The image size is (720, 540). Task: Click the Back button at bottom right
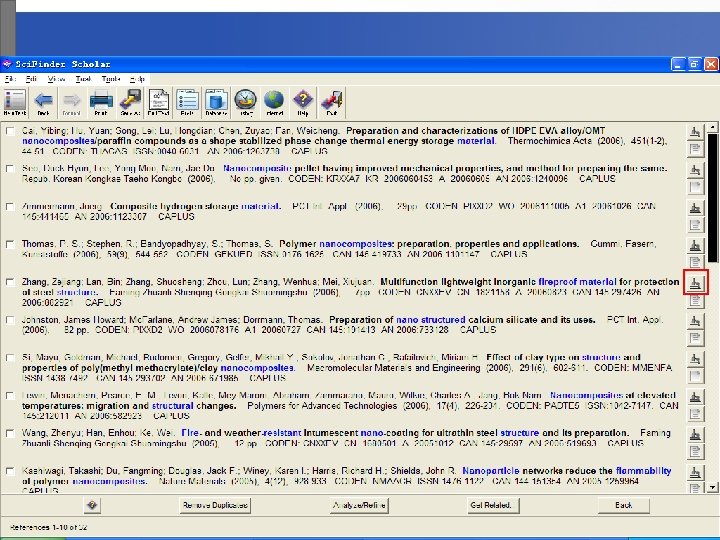pos(624,505)
